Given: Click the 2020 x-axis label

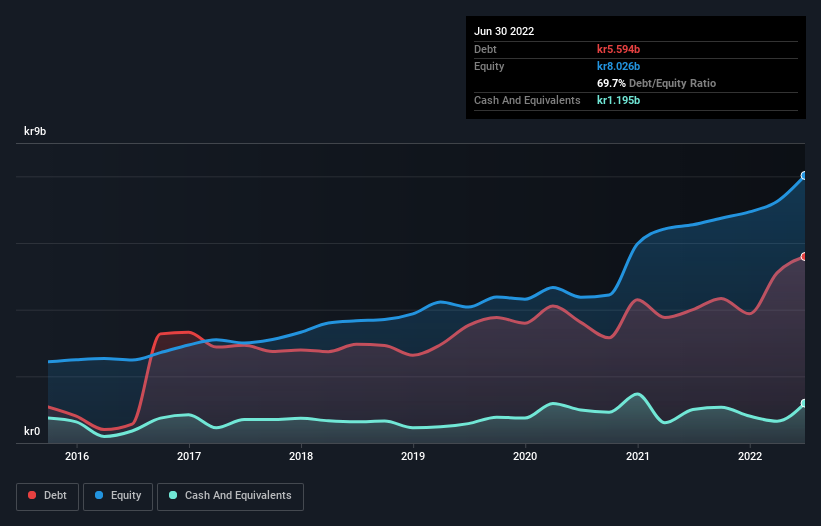Looking at the screenshot, I should 525,456.
